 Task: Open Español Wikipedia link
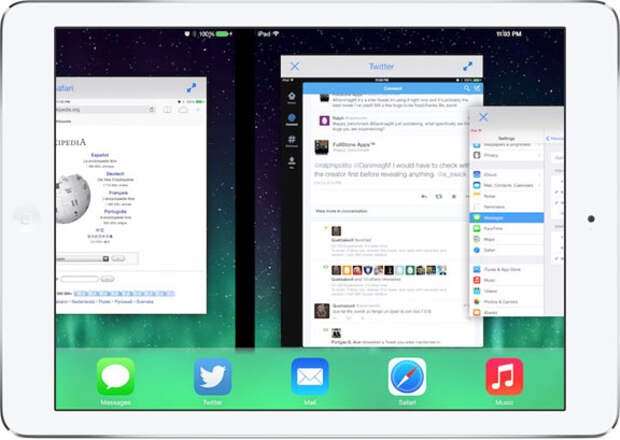pyautogui.click(x=100, y=155)
